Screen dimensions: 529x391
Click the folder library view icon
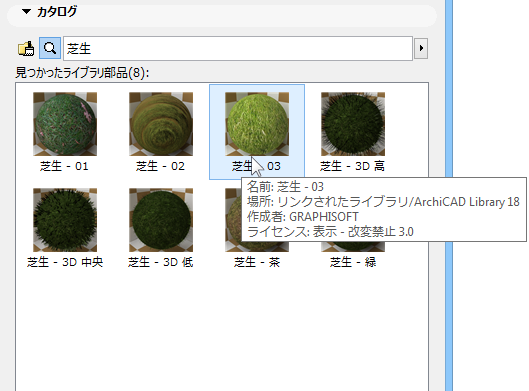(26, 49)
